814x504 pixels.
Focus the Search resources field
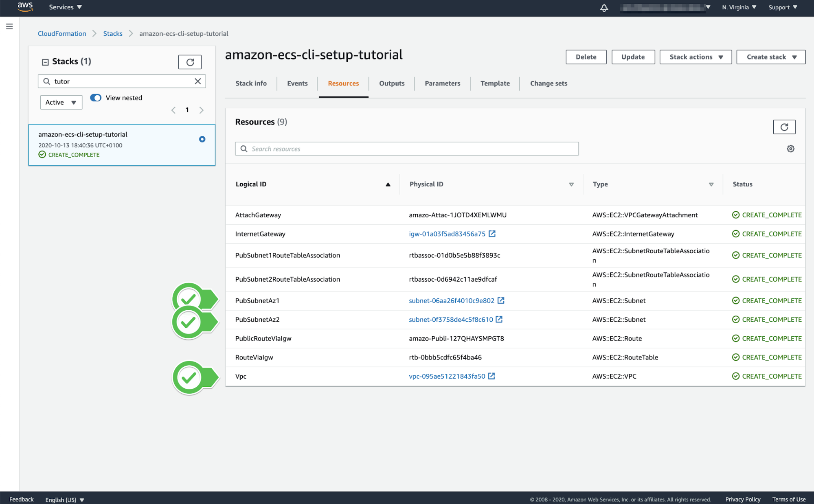407,149
